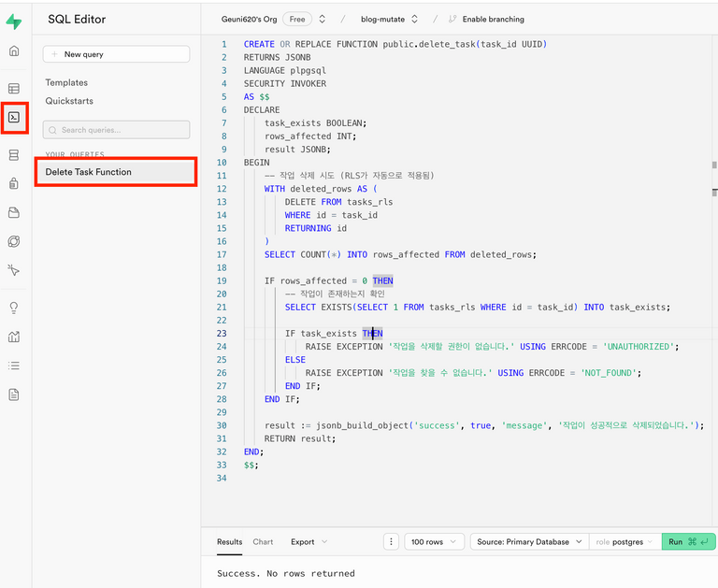Click Enable branching

494,20
